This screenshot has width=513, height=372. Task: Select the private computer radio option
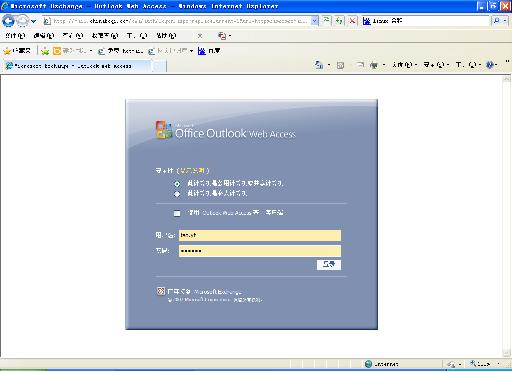(177, 194)
